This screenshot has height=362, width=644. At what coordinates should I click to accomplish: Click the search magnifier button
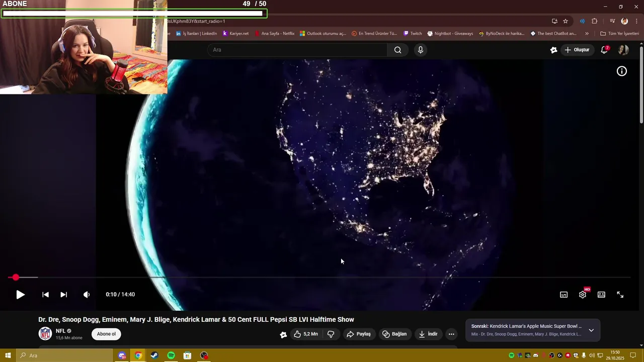397,50
